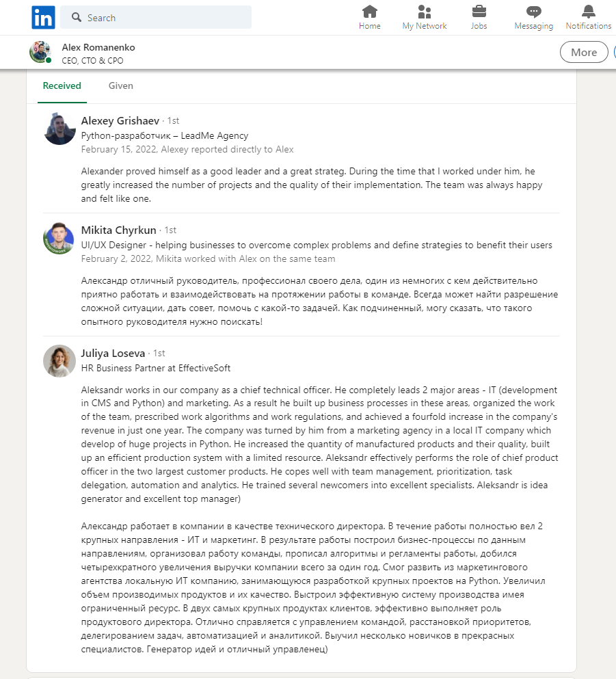Open the Jobs briefcase icon
Viewport: 616px width, 679px height.
point(479,12)
